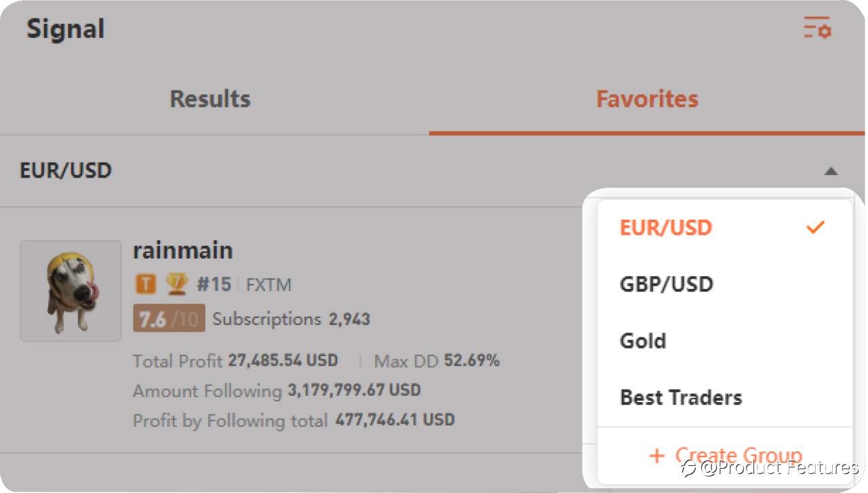
Task: Open rainmain's dog avatar picture
Action: tap(71, 290)
